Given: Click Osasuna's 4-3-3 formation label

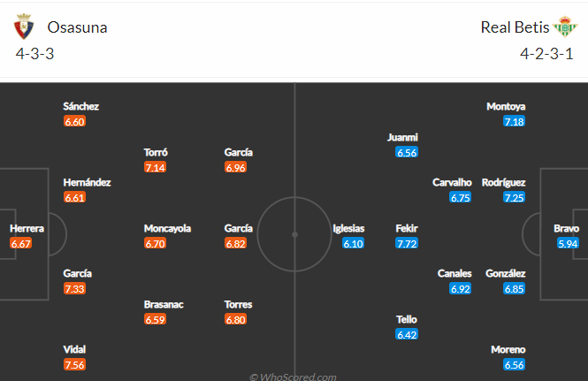Looking at the screenshot, I should pyautogui.click(x=34, y=54).
